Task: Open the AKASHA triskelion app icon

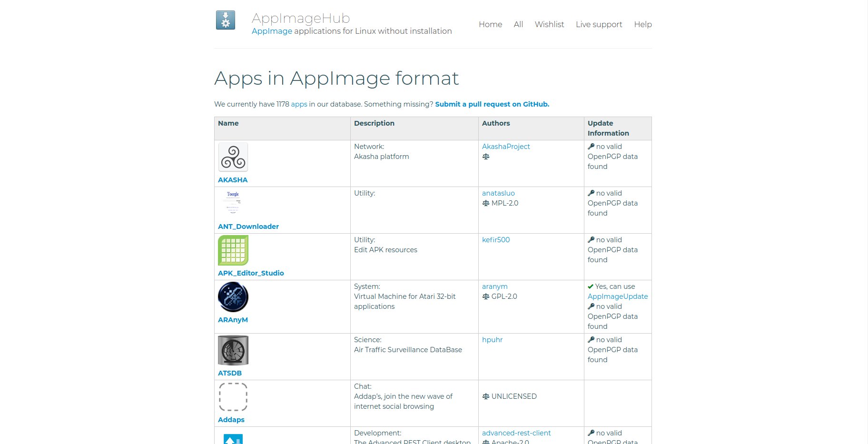Action: point(233,157)
